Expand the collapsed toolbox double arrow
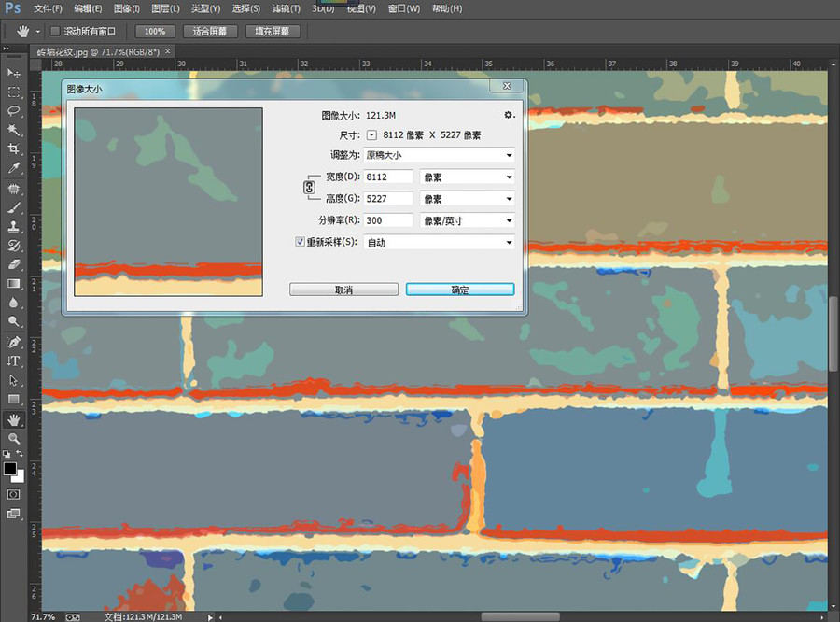Screen dimensions: 840x622 6,49
